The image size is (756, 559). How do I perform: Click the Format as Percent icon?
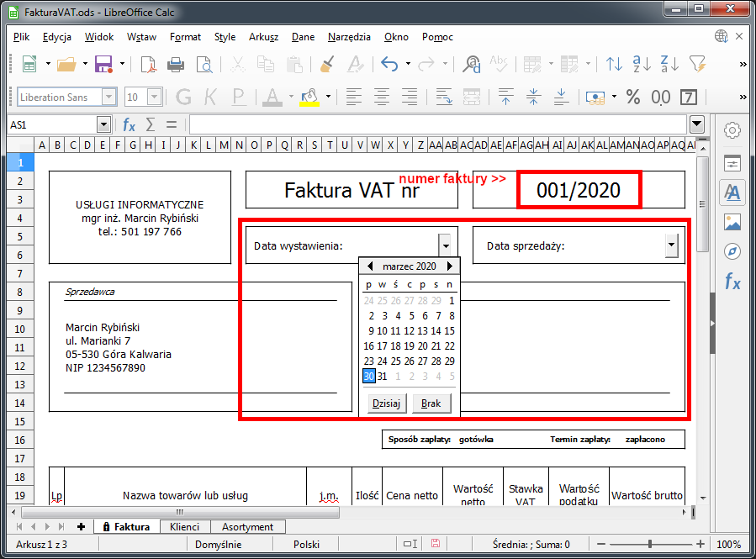[x=632, y=97]
